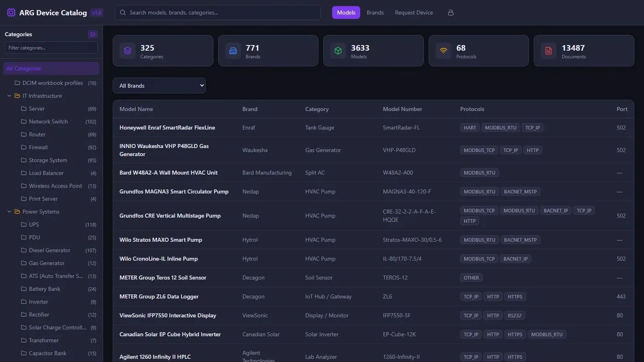The image size is (644, 362).
Task: Click the folder icon beside Firewall
Action: click(24, 147)
